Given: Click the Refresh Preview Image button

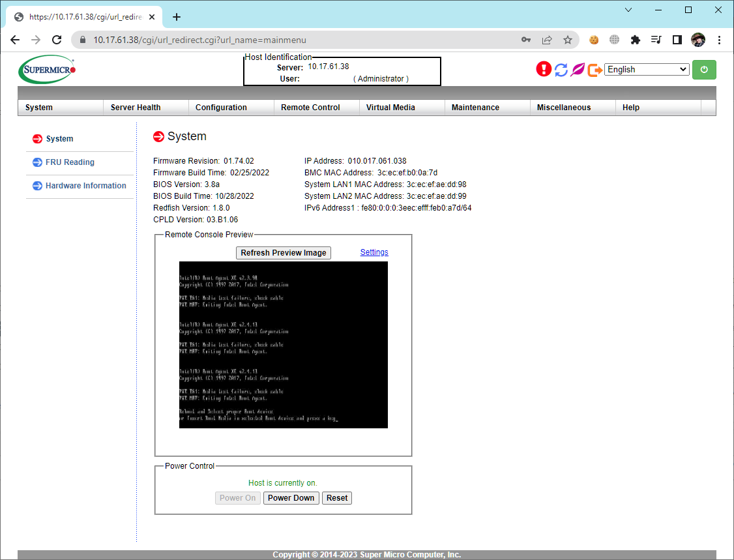Looking at the screenshot, I should (x=283, y=253).
